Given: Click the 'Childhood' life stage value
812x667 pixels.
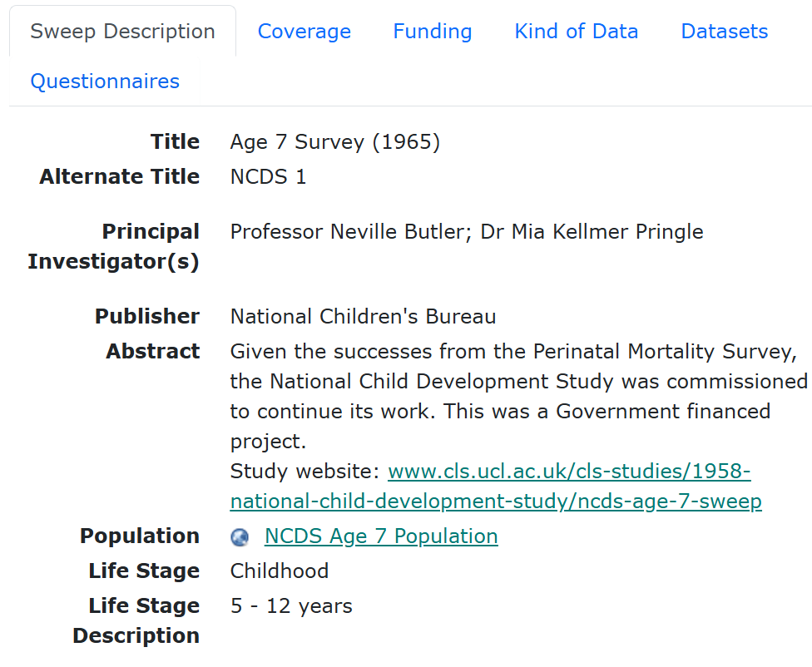Looking at the screenshot, I should (279, 571).
